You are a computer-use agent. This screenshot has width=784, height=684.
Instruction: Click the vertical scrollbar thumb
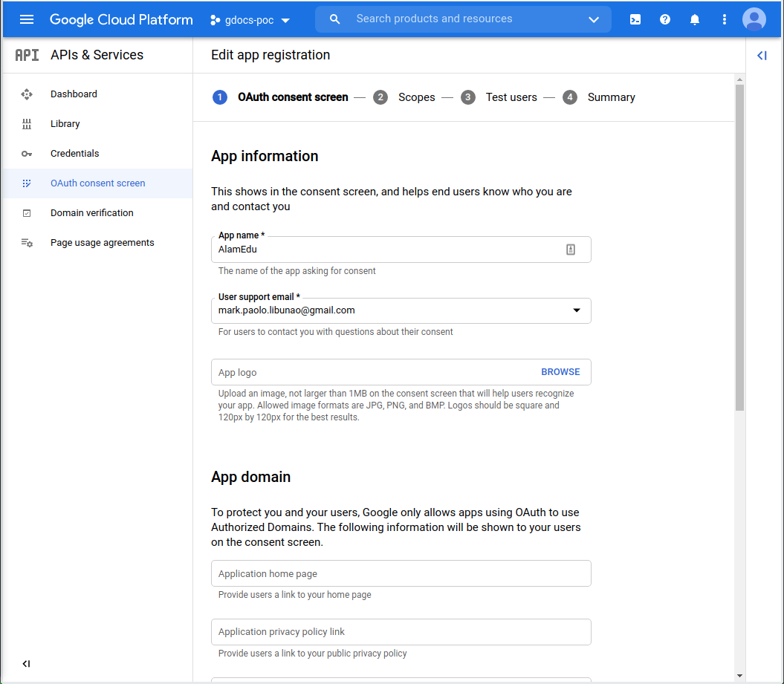tap(739, 248)
